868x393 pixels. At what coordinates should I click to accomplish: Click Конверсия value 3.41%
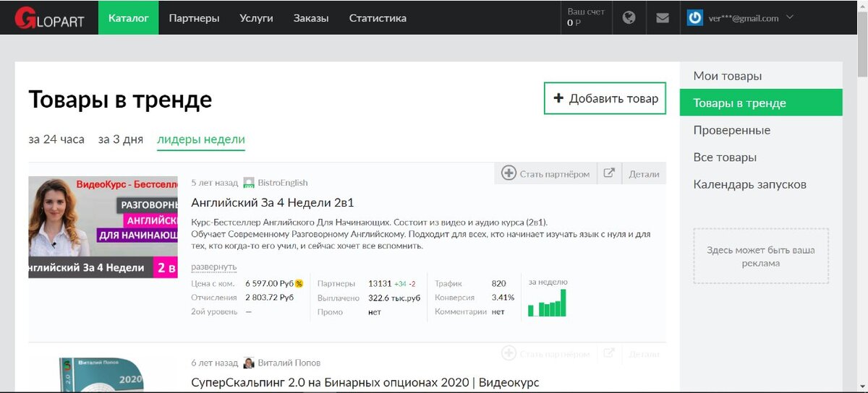503,298
